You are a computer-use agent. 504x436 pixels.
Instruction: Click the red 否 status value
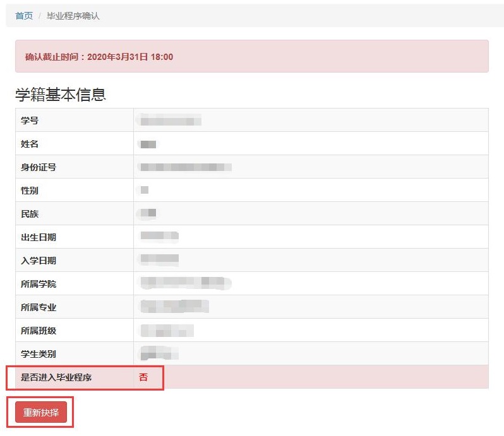(143, 377)
